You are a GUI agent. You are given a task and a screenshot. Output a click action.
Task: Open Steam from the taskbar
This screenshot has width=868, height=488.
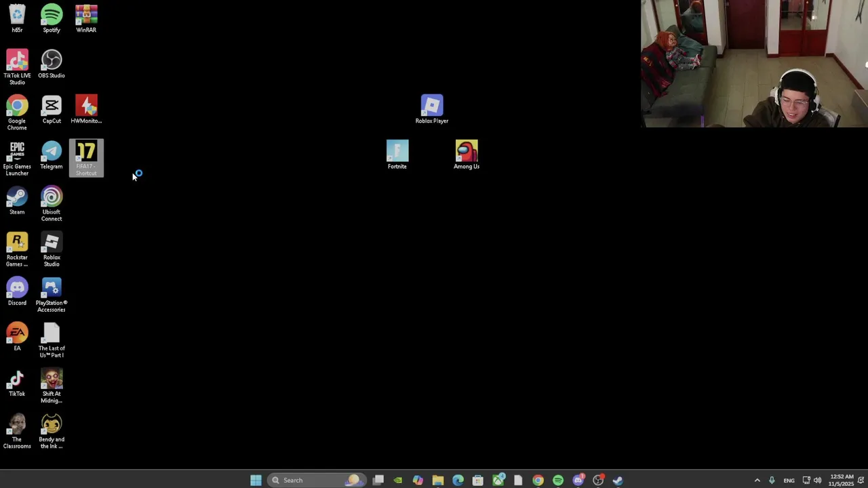click(618, 480)
